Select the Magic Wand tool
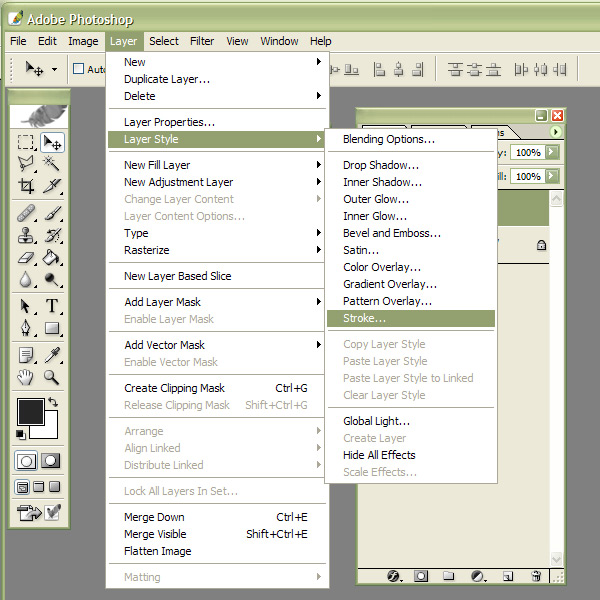The width and height of the screenshot is (600, 600). tap(52, 163)
